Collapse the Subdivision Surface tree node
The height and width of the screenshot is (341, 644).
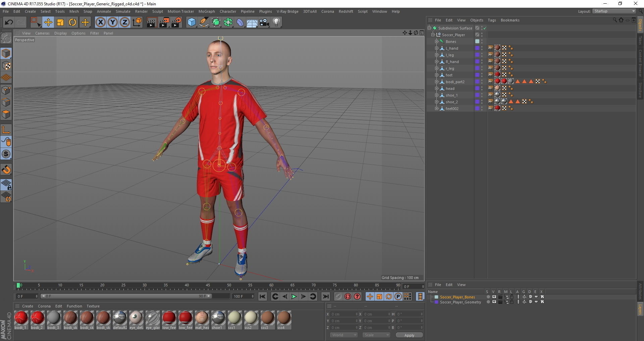(429, 28)
